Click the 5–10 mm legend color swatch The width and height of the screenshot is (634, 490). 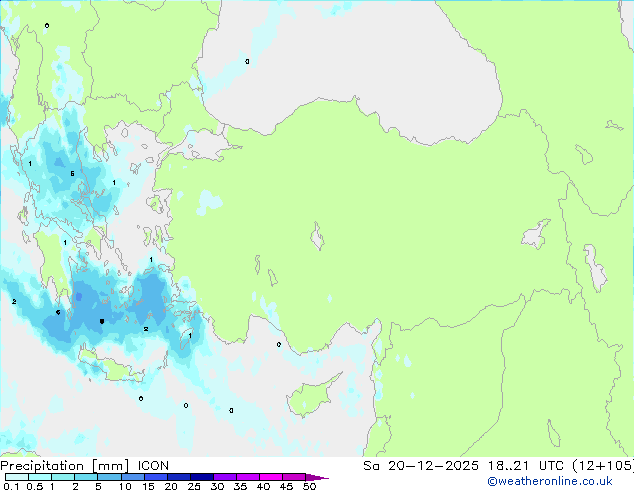point(109,477)
